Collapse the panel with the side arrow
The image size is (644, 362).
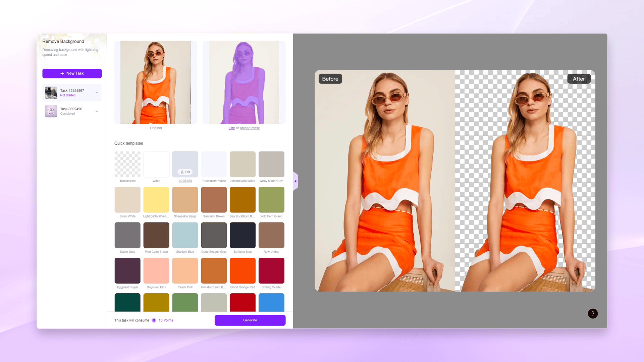coord(296,181)
